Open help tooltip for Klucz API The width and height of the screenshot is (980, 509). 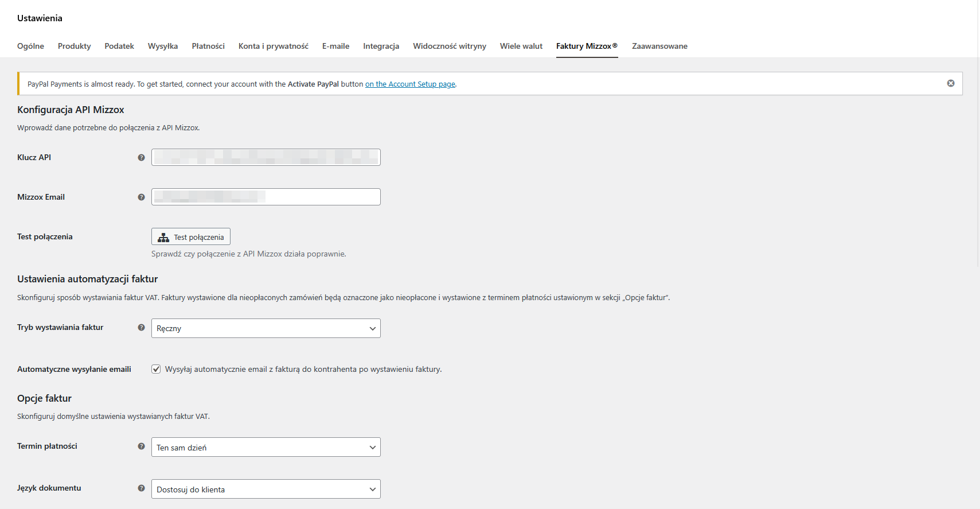pos(141,157)
